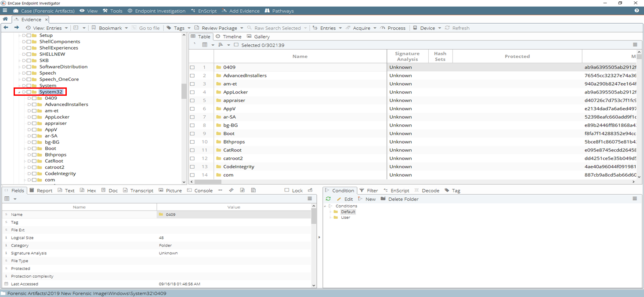The width and height of the screenshot is (644, 297).
Task: Open the Tags dropdown
Action: 179,28
